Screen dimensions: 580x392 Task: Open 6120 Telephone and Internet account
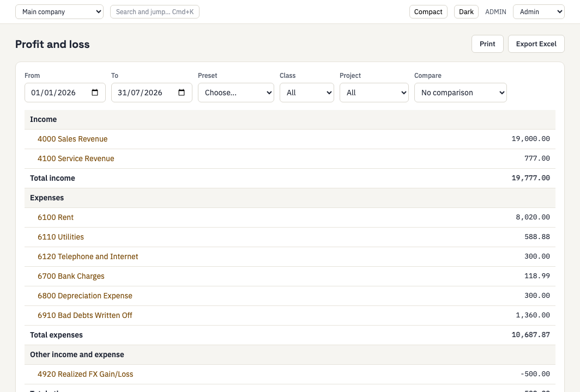[88, 256]
